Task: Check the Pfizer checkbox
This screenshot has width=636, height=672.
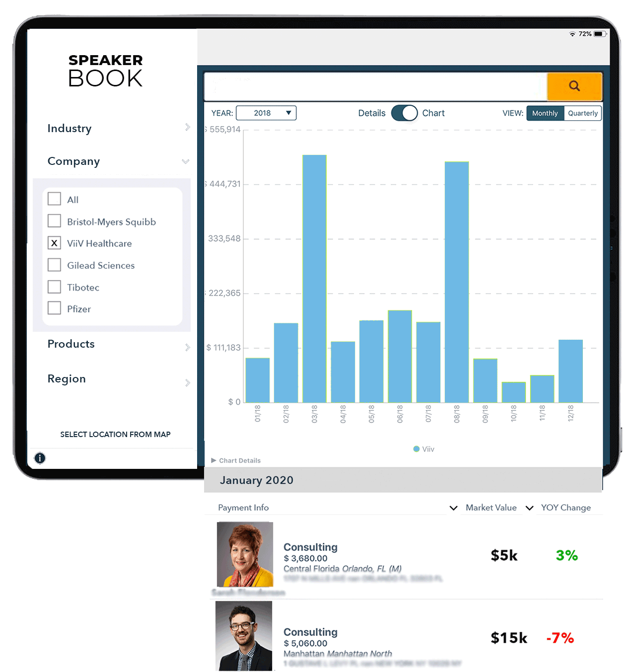Action: [x=54, y=308]
